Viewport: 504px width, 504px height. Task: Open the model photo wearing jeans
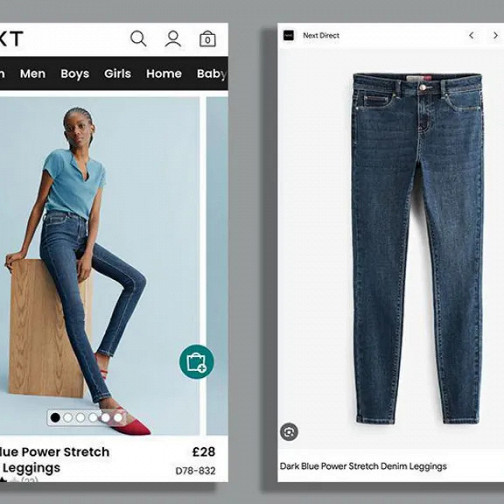coord(100,266)
